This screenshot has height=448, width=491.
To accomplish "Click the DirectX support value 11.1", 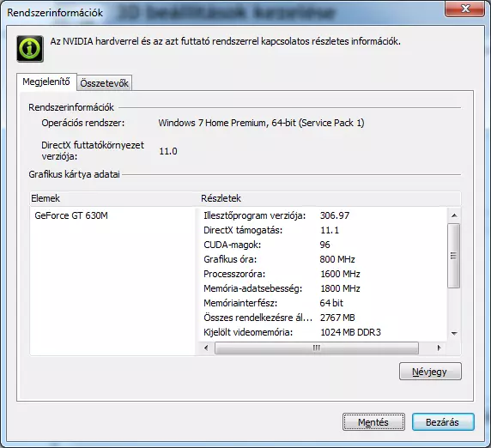I will pos(330,230).
